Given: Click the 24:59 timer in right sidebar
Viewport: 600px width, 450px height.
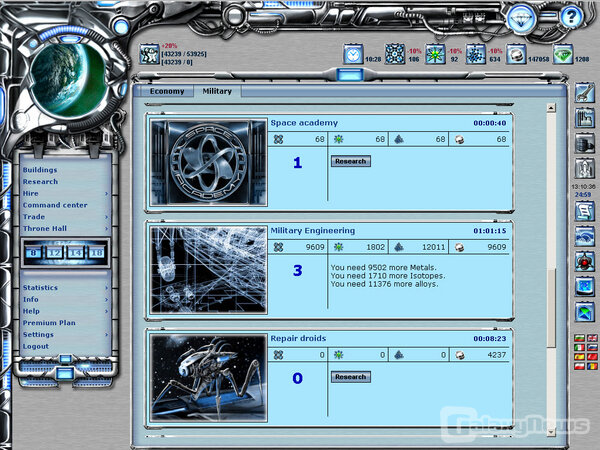Looking at the screenshot, I should (x=583, y=194).
